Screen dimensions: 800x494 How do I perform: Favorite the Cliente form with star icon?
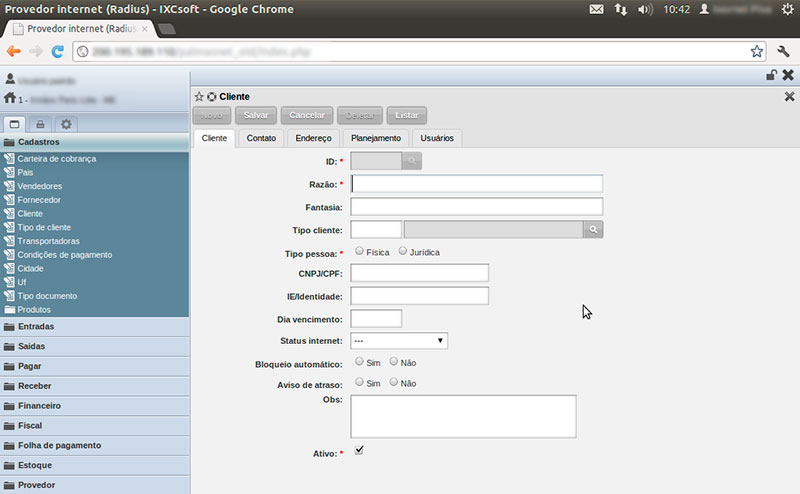199,96
